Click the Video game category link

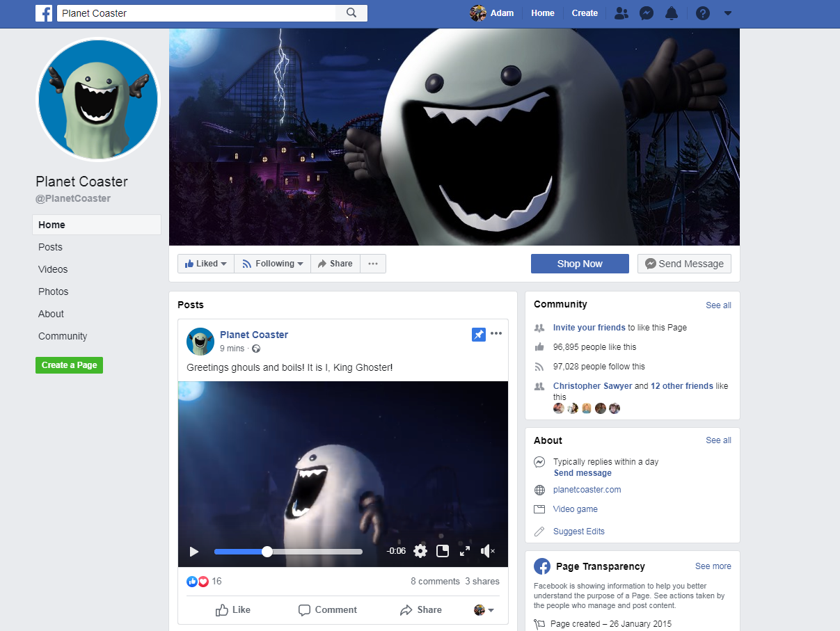pyautogui.click(x=576, y=509)
